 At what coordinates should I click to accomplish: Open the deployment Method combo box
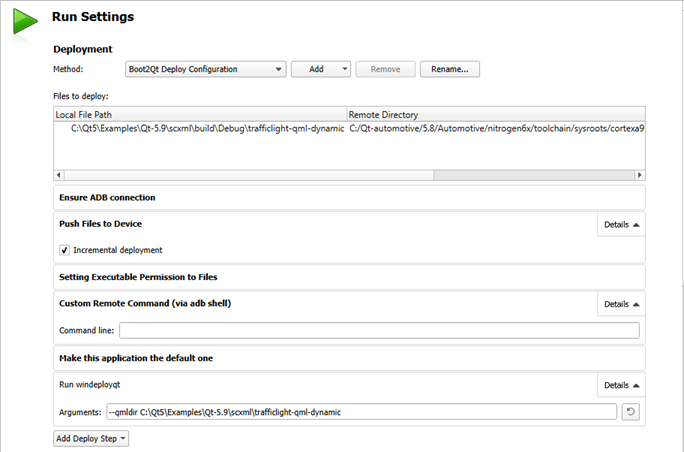click(205, 69)
